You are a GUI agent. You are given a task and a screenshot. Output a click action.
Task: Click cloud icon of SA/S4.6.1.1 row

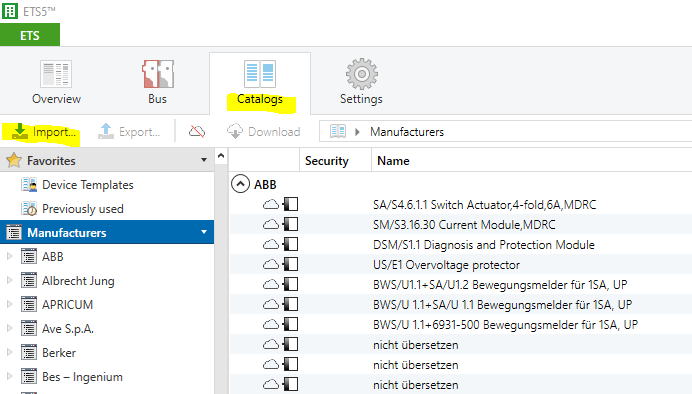[x=271, y=204]
